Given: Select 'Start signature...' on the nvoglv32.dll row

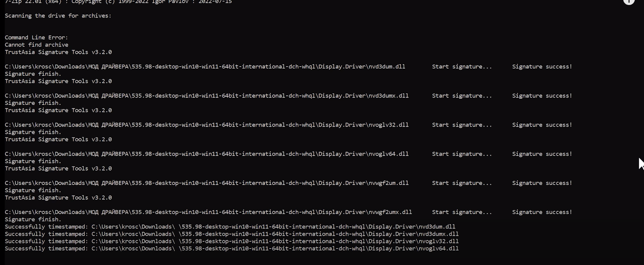Looking at the screenshot, I should [x=462, y=125].
